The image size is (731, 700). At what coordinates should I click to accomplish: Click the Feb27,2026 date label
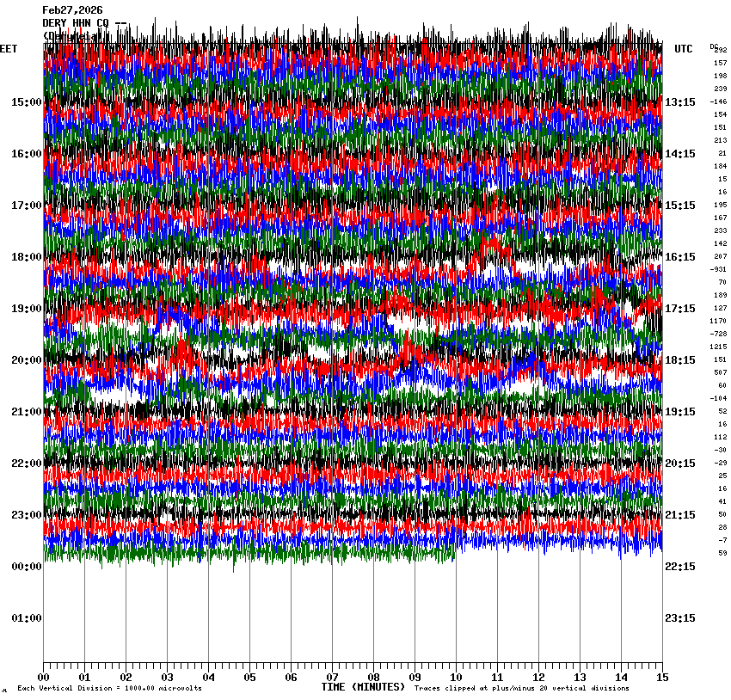point(72,10)
